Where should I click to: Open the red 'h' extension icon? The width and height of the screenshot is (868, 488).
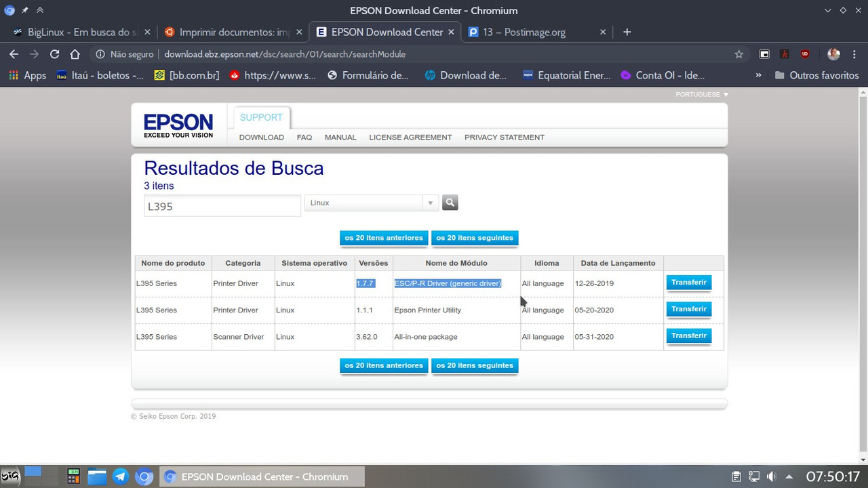[x=785, y=54]
